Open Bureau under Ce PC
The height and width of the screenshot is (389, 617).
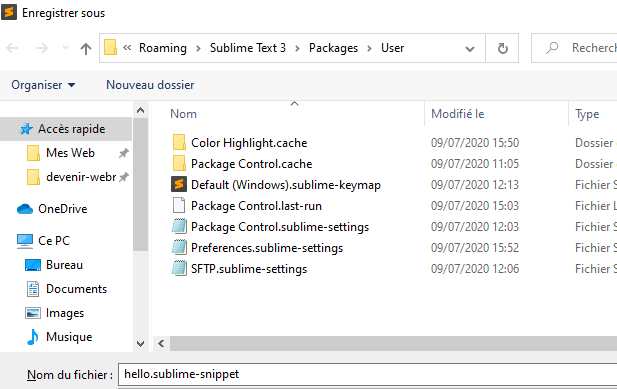coord(64,265)
